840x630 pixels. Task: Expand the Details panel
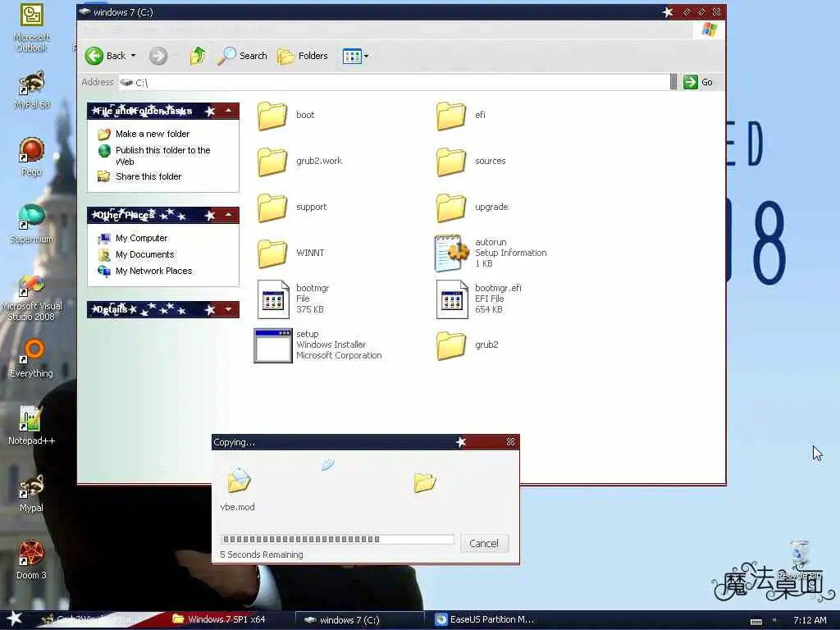(229, 309)
